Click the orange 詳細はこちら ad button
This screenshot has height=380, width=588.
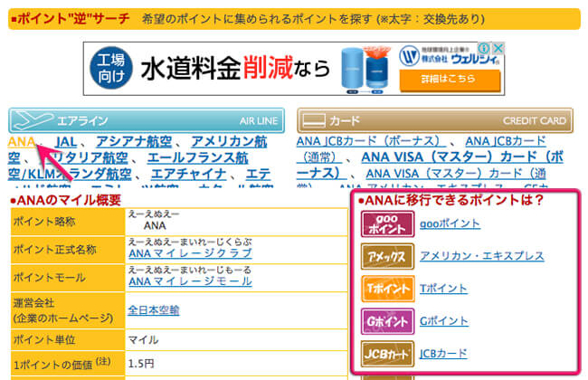(450, 80)
